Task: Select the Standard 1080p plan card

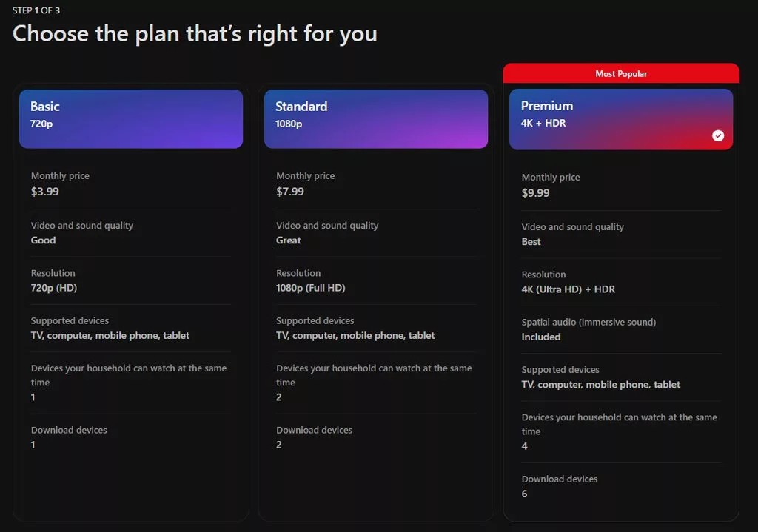Action: [x=376, y=118]
